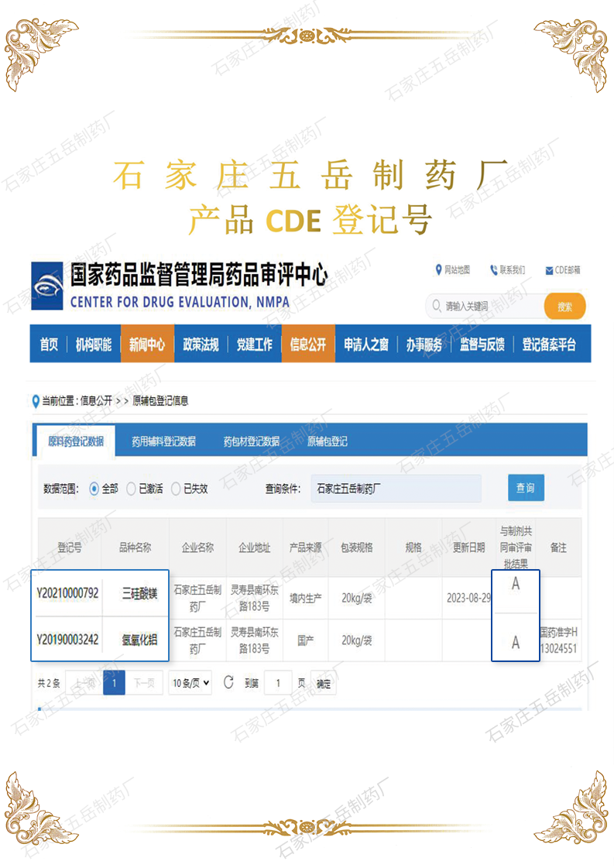
Task: Click the 三硅酸镁 product name cell
Action: (140, 594)
